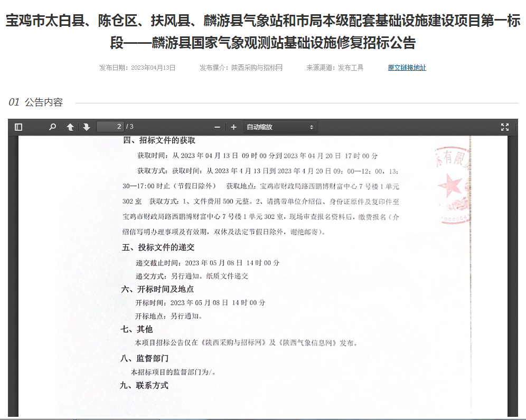
Task: Click the 开标地点：另行通知 line
Action: (168, 316)
